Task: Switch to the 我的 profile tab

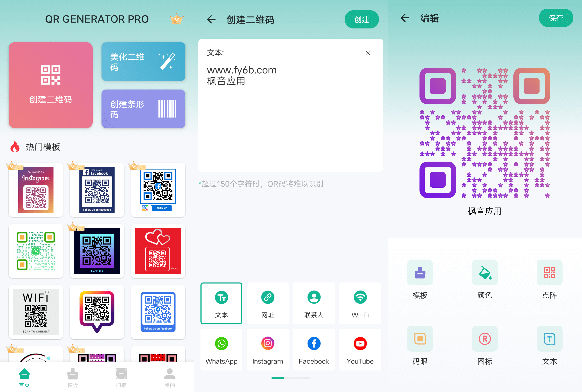Action: 170,378
